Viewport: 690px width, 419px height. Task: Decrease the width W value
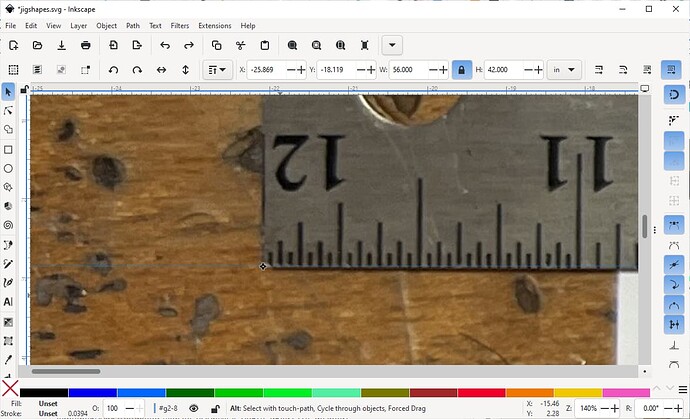433,70
